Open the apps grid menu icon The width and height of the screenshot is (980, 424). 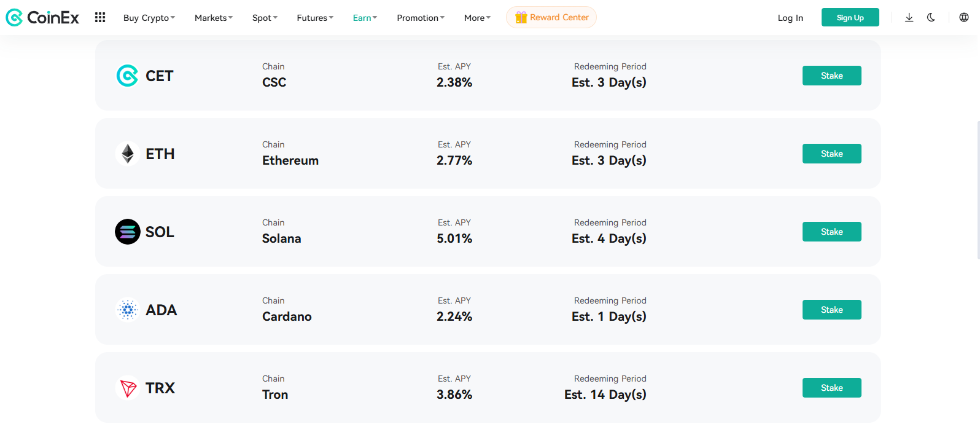tap(100, 18)
